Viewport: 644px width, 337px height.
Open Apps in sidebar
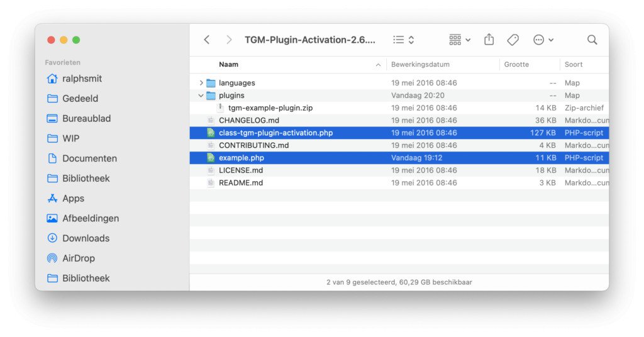tap(65, 199)
